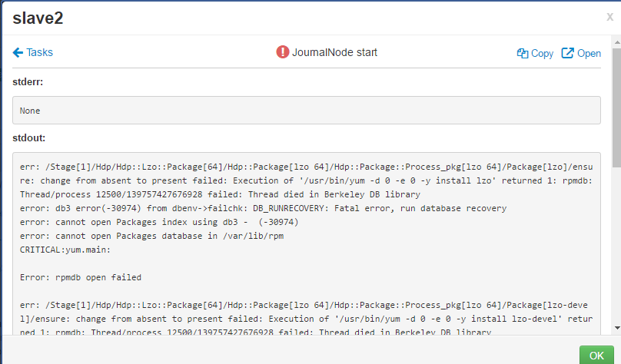Click the Open text label

click(x=589, y=53)
